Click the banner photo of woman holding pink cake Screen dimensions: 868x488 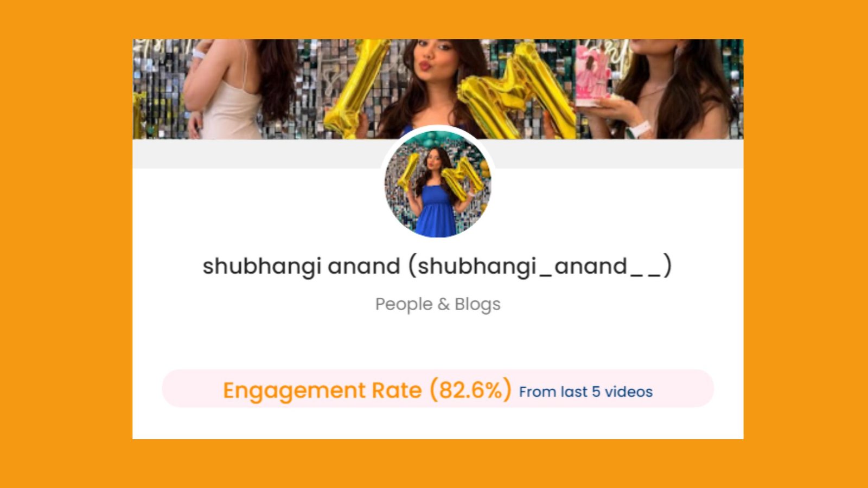[x=659, y=89]
